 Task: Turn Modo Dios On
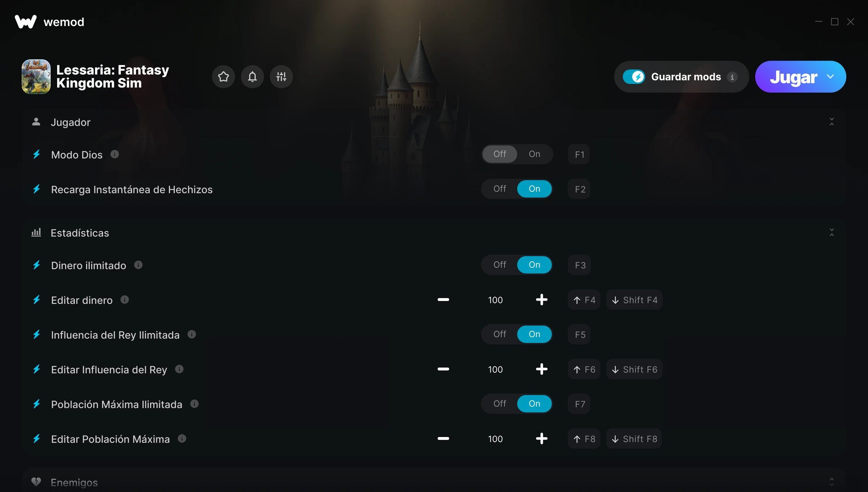click(x=535, y=154)
